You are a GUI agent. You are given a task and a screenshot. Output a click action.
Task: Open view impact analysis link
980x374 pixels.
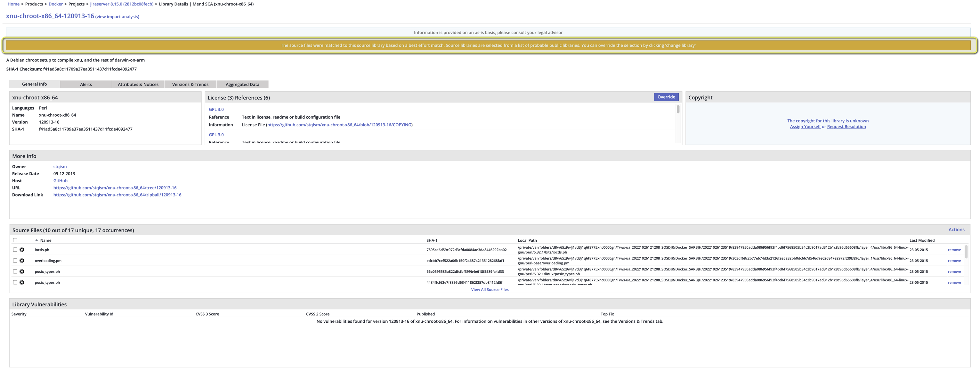click(x=117, y=17)
